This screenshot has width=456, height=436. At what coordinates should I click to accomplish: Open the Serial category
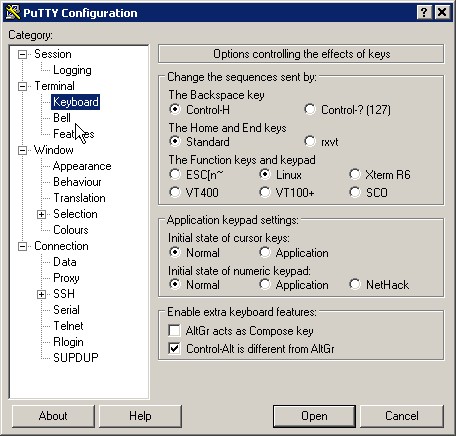66,310
